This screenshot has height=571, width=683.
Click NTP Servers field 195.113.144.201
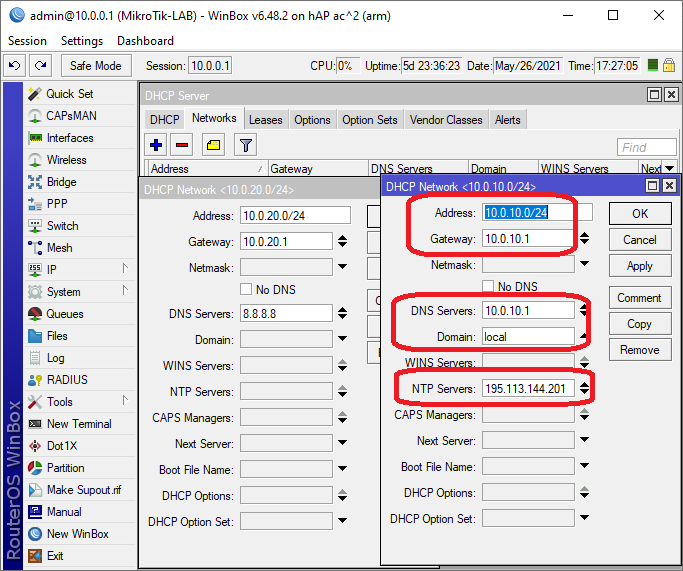tap(528, 389)
